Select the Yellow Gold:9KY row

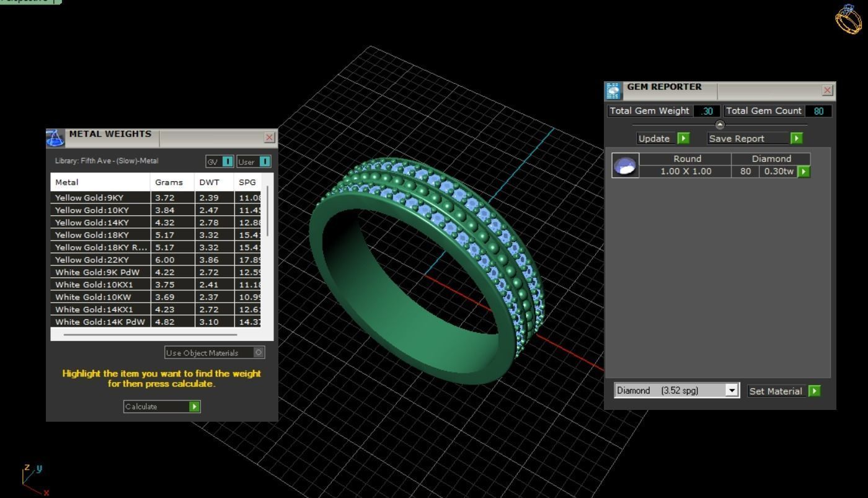pos(156,197)
